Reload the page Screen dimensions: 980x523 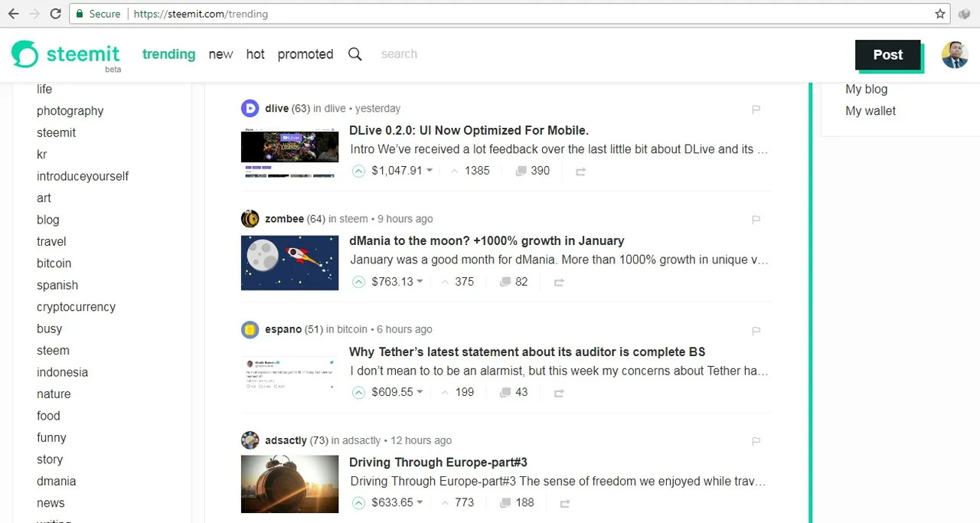pos(55,14)
